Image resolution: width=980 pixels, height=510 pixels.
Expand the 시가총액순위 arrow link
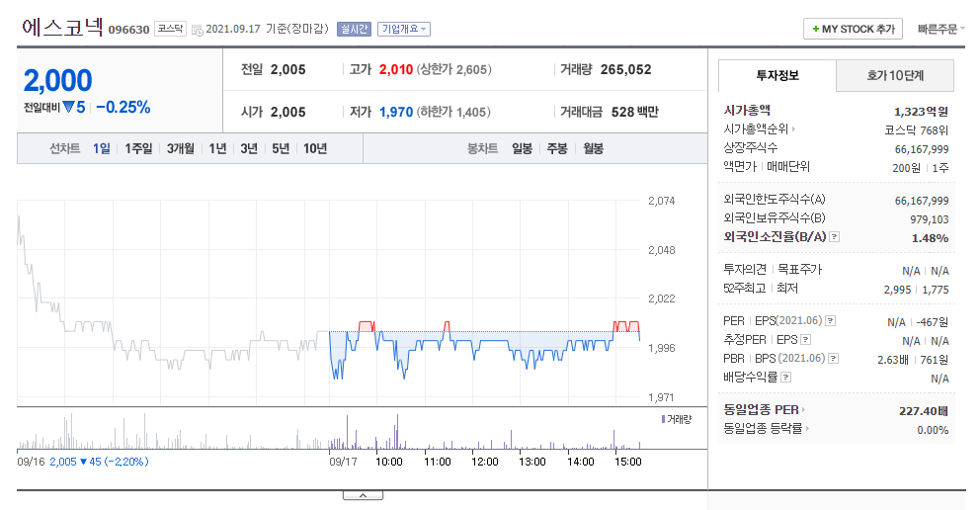[793, 129]
